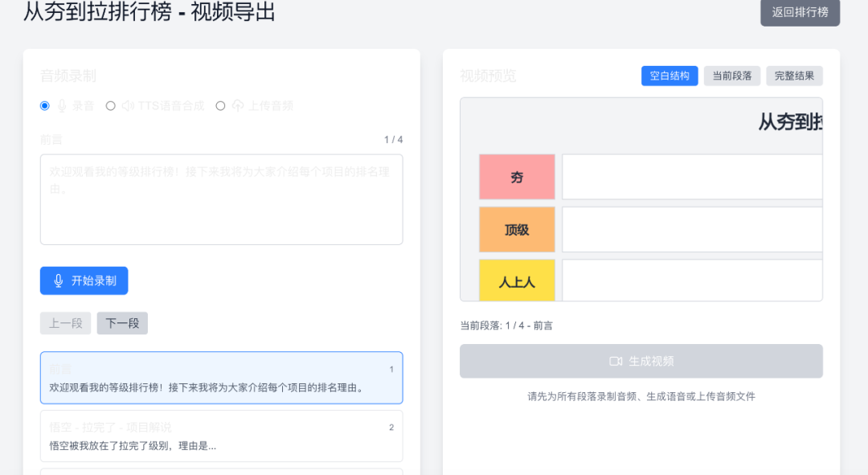The height and width of the screenshot is (475, 868).
Task: Click 返回排行榜 to go back
Action: [800, 13]
